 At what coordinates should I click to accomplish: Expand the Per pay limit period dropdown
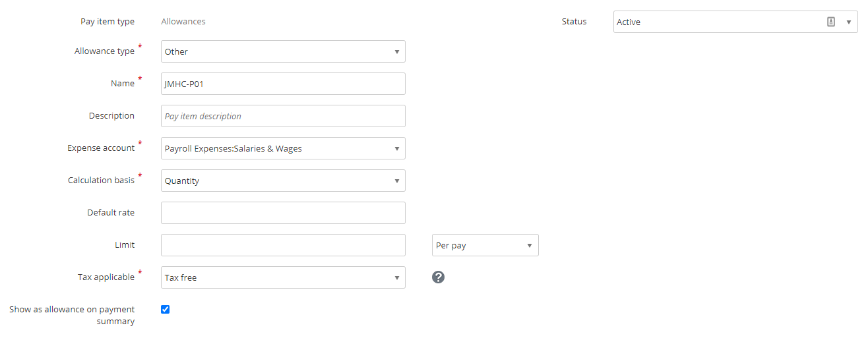(x=485, y=245)
